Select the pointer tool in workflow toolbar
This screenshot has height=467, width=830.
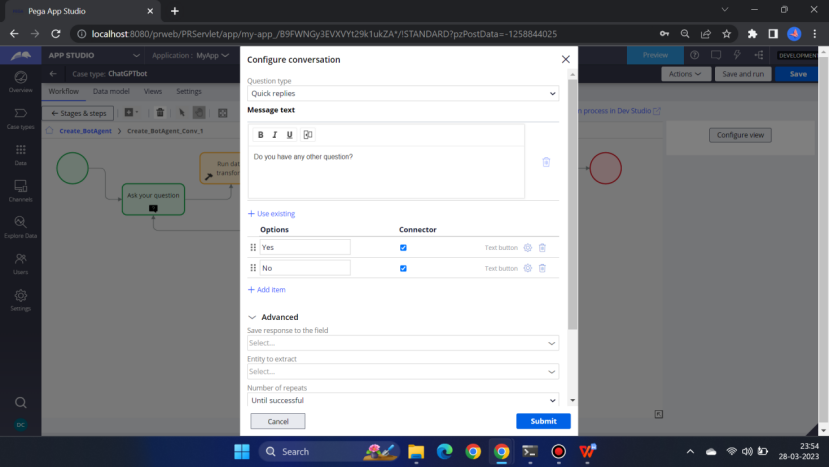182,113
